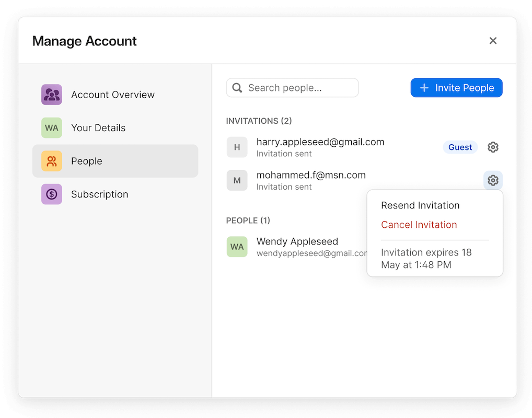This screenshot has height=418, width=532.
Task: Open settings gear for harry.appleseed@gmail.com
Action: (x=493, y=147)
